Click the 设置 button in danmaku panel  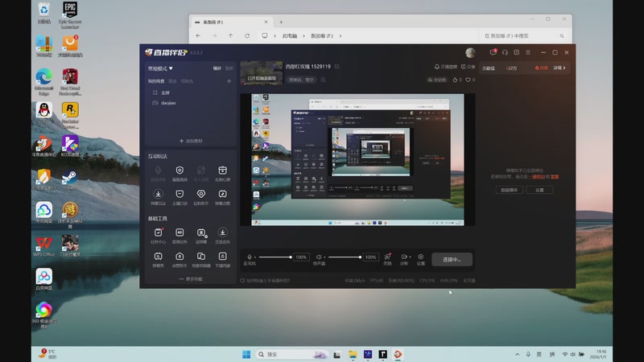539,190
